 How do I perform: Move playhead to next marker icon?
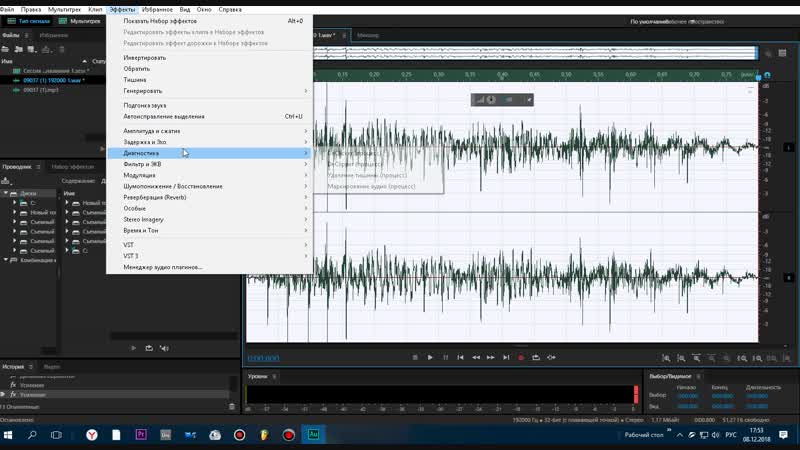click(506, 358)
